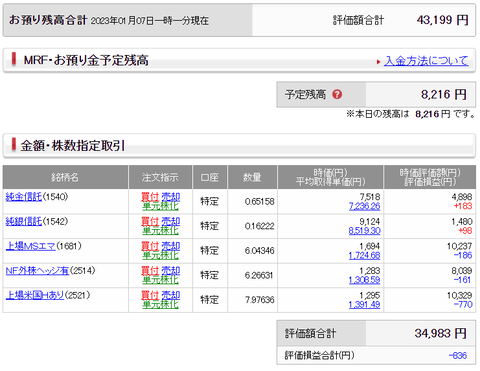Viewport: 480px width, 371px height.
Task: Open average cost 1,308.59 link
Action: [364, 280]
